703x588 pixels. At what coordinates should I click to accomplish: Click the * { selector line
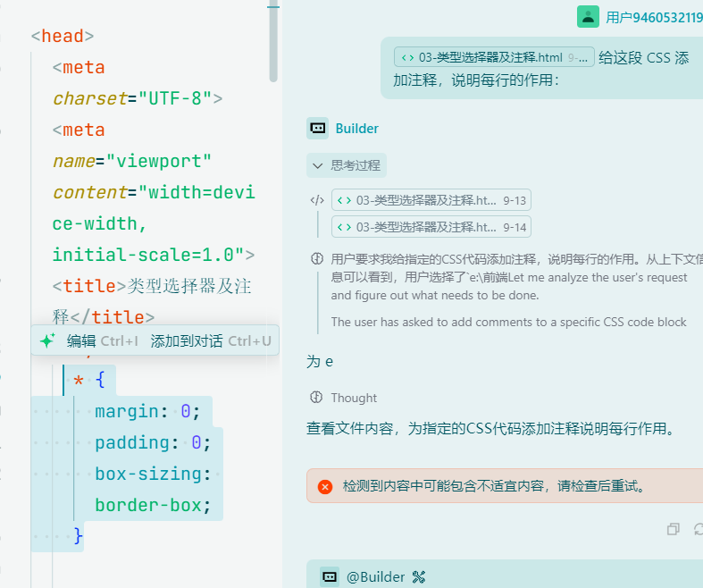coord(88,381)
